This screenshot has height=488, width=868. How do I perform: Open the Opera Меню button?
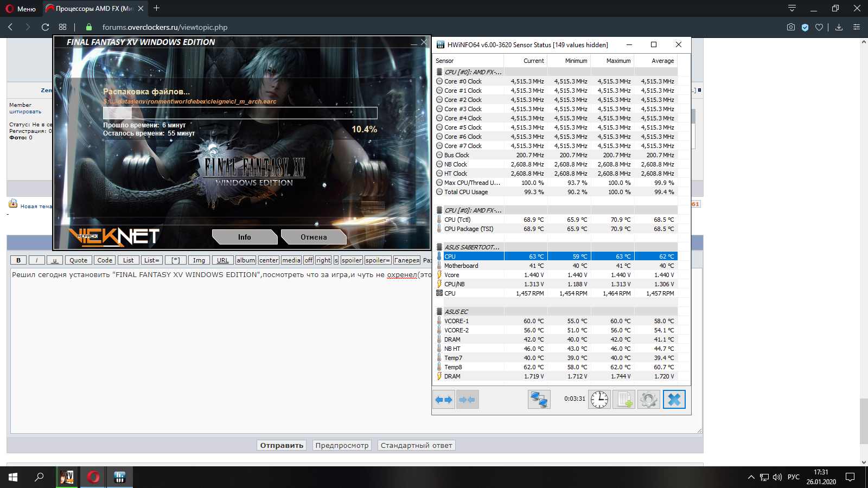[21, 9]
